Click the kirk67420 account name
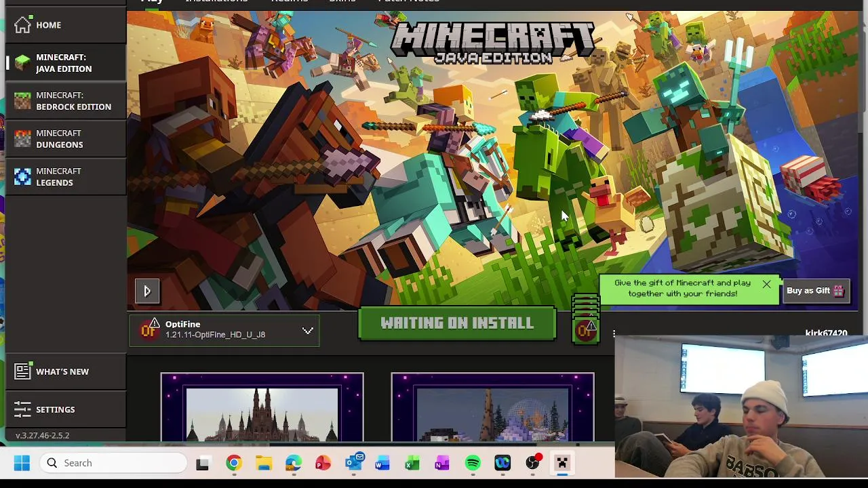Viewport: 868px width, 488px height. pyautogui.click(x=826, y=333)
